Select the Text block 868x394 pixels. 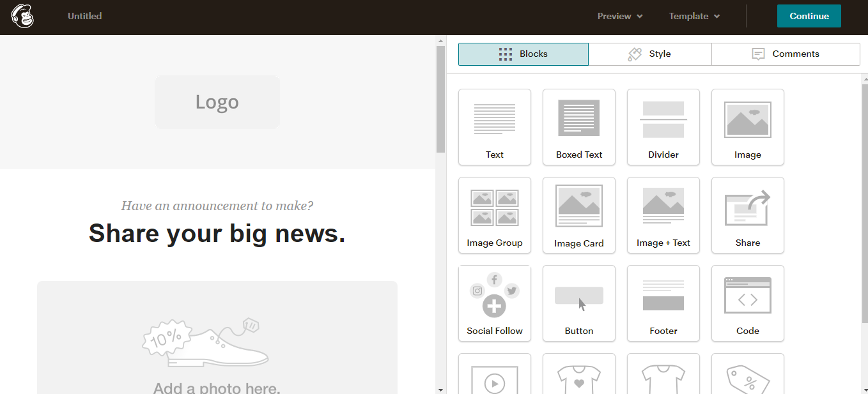pos(494,127)
